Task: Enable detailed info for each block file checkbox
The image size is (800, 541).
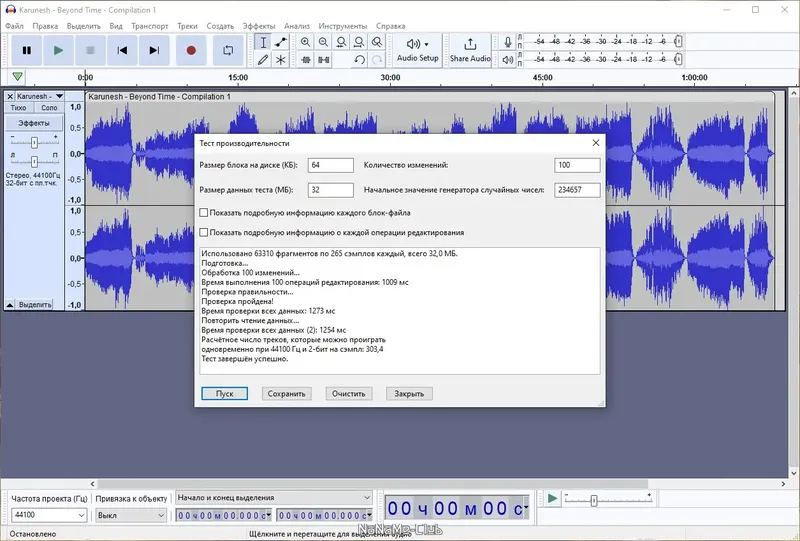Action: (205, 213)
